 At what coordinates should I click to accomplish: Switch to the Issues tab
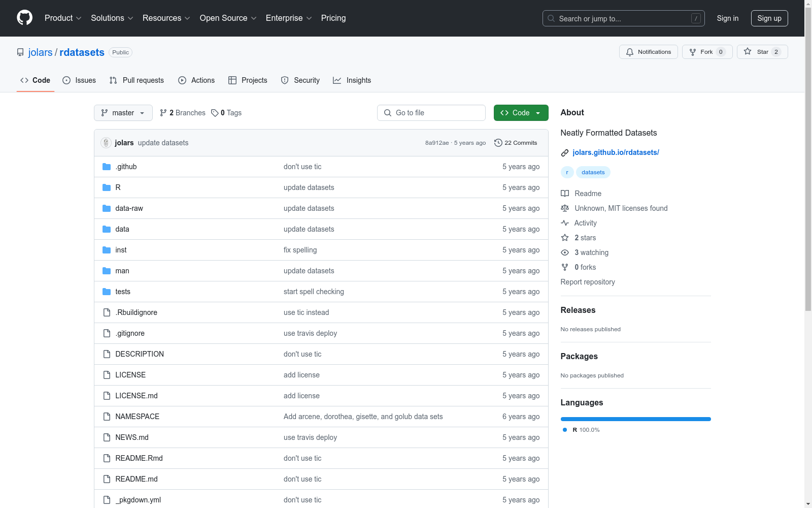click(79, 80)
